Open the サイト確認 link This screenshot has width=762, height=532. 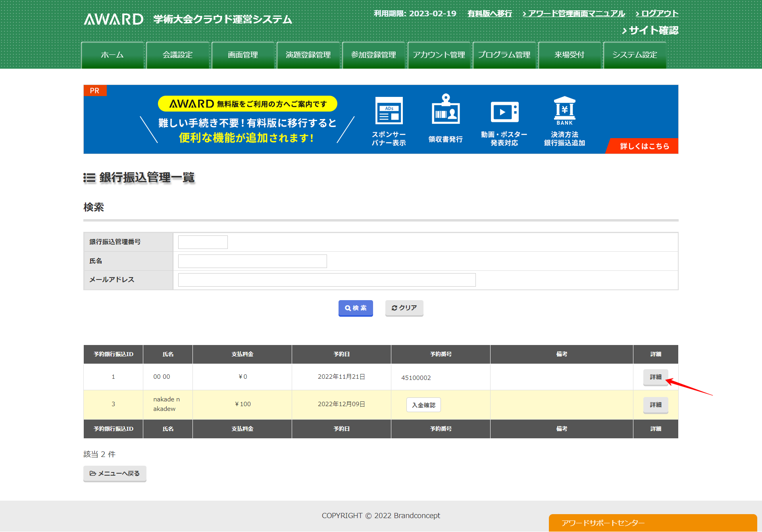point(650,31)
